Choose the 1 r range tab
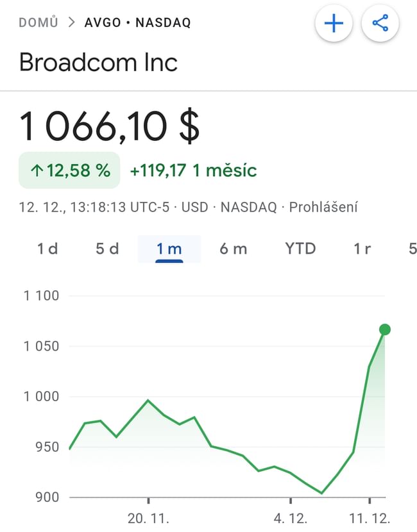 pos(362,249)
